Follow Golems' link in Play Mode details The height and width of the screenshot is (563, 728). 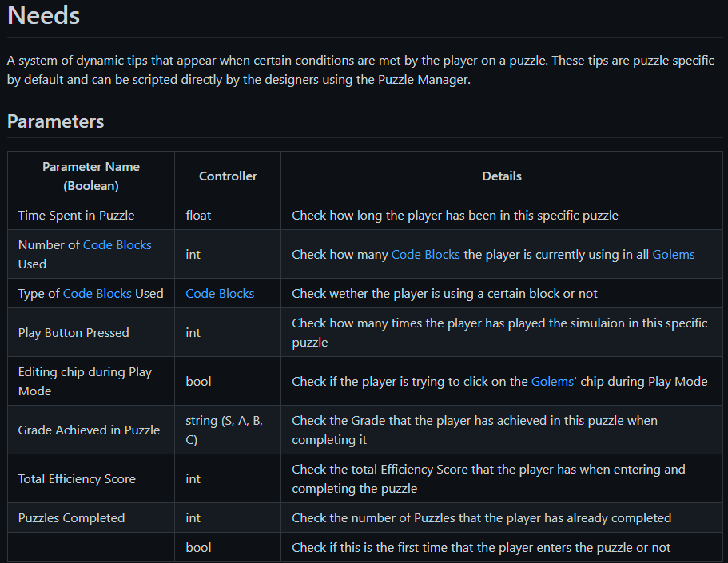[x=552, y=382]
